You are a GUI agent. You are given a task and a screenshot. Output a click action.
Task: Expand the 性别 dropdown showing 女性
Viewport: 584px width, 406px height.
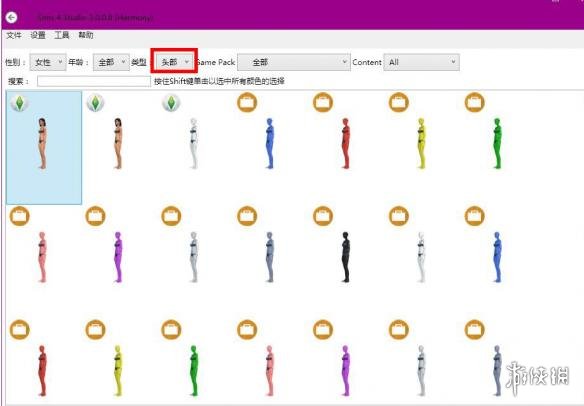tap(48, 62)
